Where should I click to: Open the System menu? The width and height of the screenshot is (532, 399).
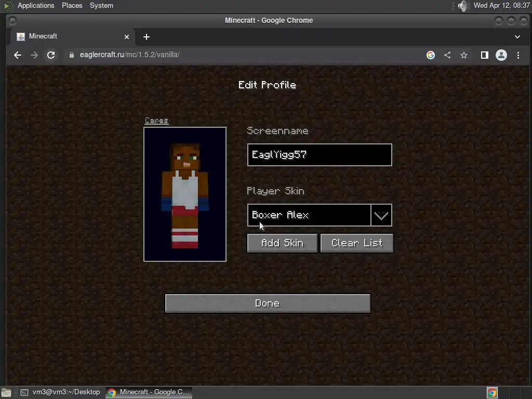click(101, 5)
